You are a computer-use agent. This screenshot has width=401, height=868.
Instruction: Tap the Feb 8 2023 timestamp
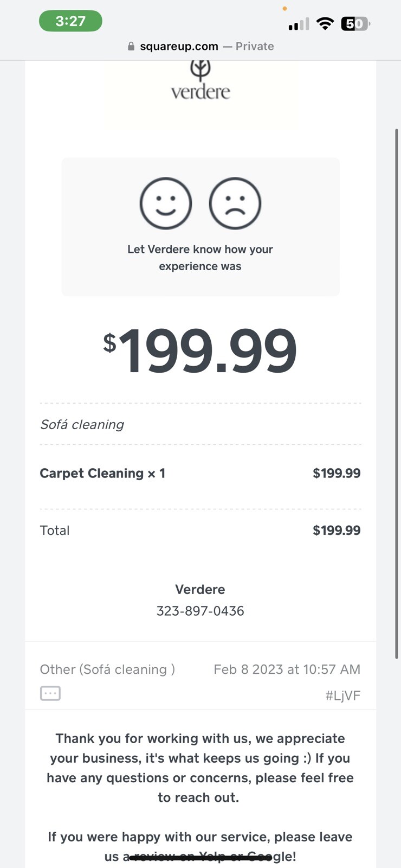(287, 669)
